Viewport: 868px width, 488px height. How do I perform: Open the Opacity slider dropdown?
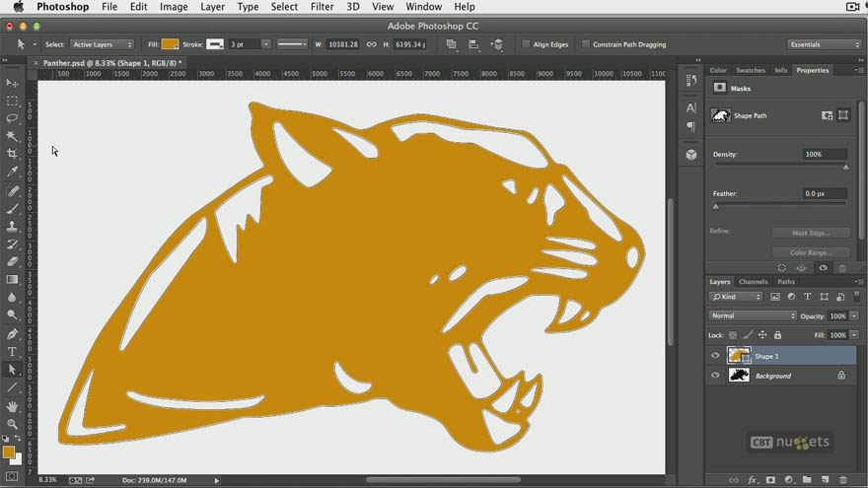[x=854, y=315]
